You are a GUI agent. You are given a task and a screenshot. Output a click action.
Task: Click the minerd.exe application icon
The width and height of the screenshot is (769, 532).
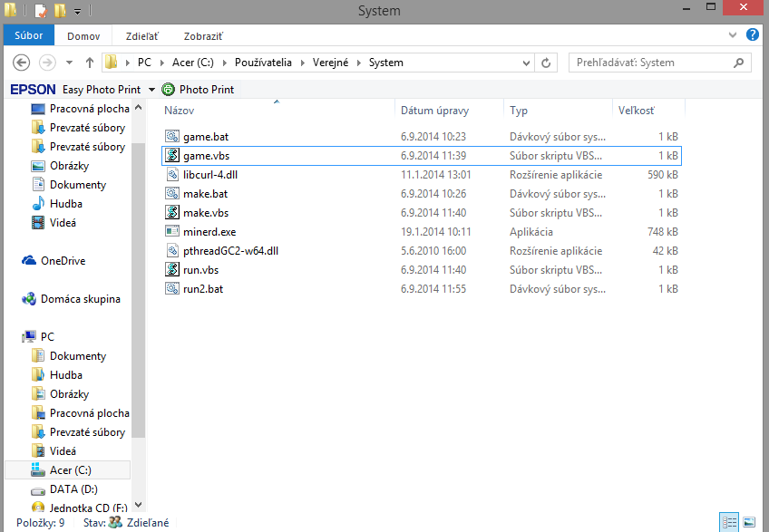[x=172, y=232]
